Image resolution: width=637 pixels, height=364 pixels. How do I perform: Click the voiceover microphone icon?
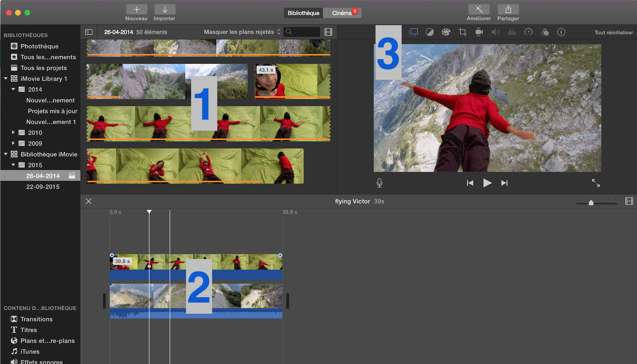(x=379, y=183)
